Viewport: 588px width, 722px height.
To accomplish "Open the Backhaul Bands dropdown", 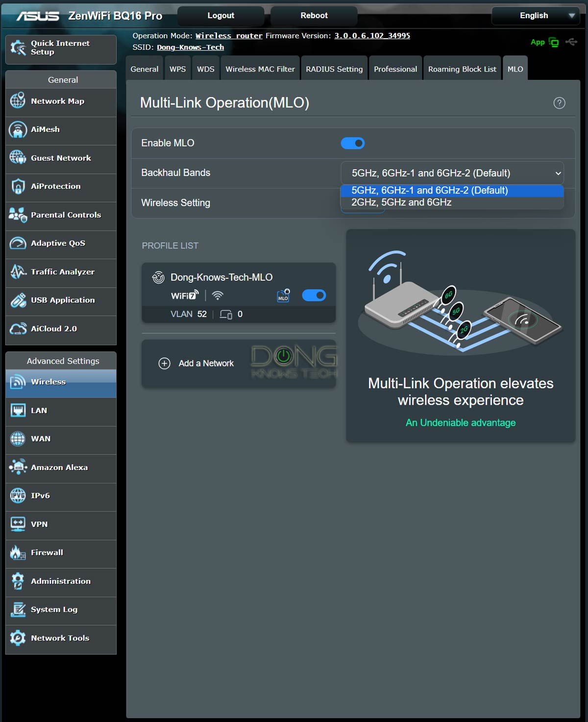I will pyautogui.click(x=452, y=173).
